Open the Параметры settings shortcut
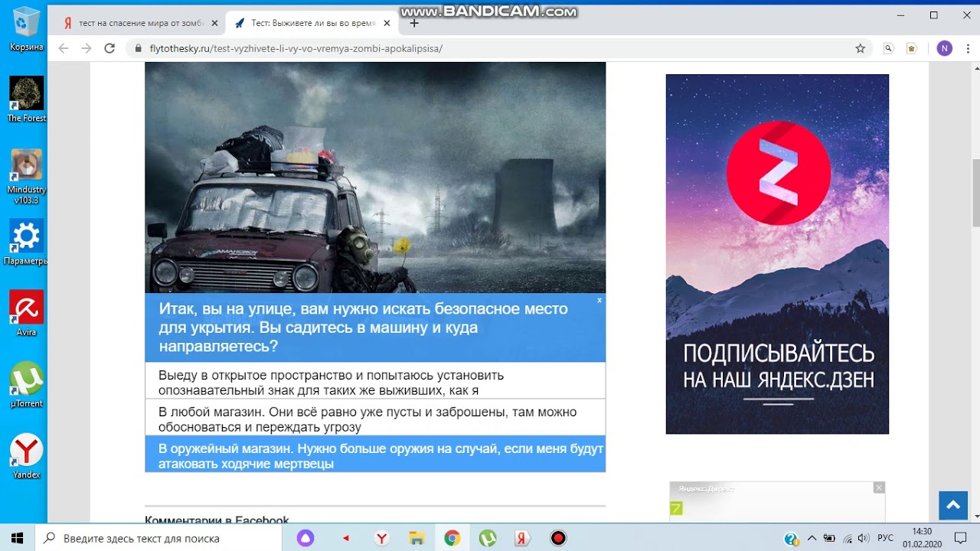 pos(26,243)
